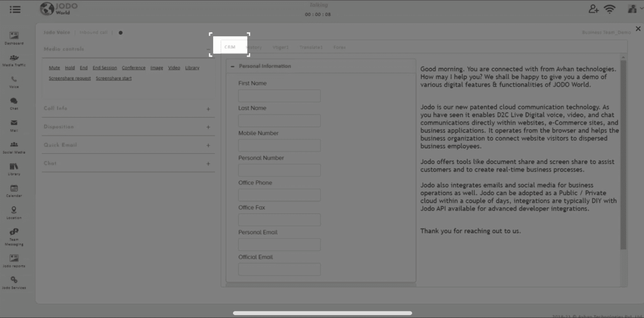Screen dimensions: 644x318
Task: Click the Jodo Voice heading text
Action: pyautogui.click(x=57, y=33)
